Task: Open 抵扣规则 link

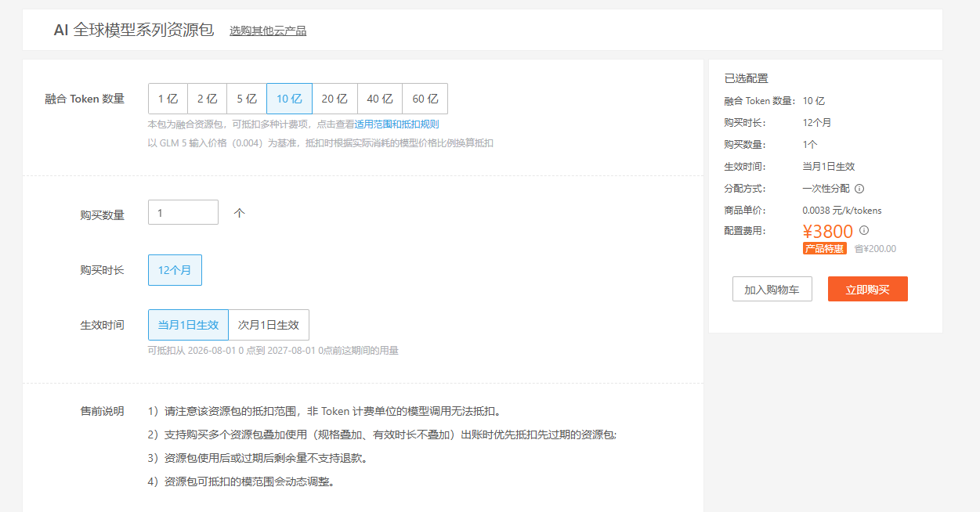Action: click(420, 124)
